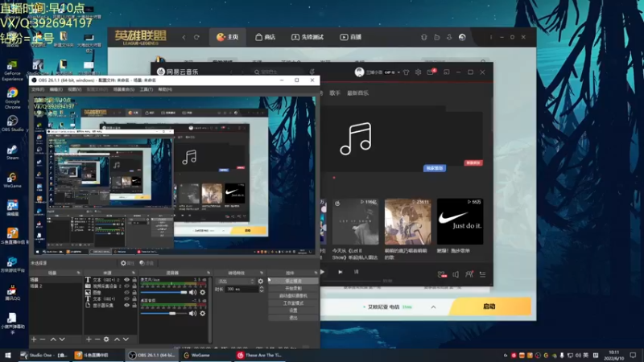Open source 属性 button above docks

(127, 263)
